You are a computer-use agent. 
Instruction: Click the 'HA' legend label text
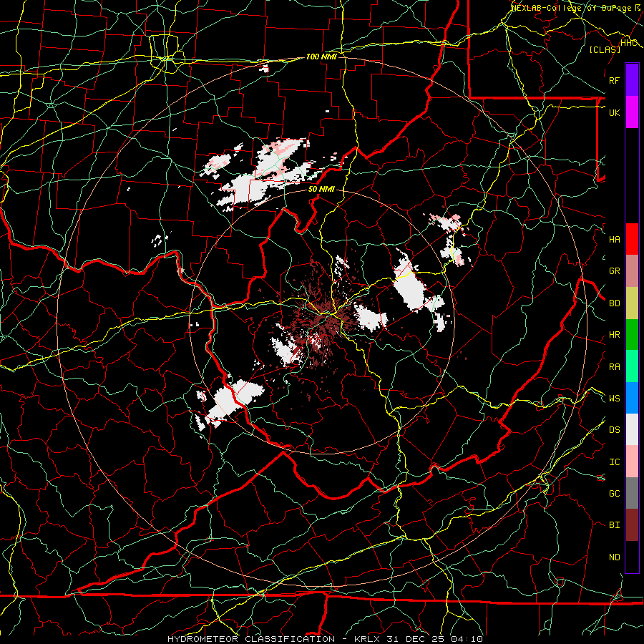click(x=615, y=239)
